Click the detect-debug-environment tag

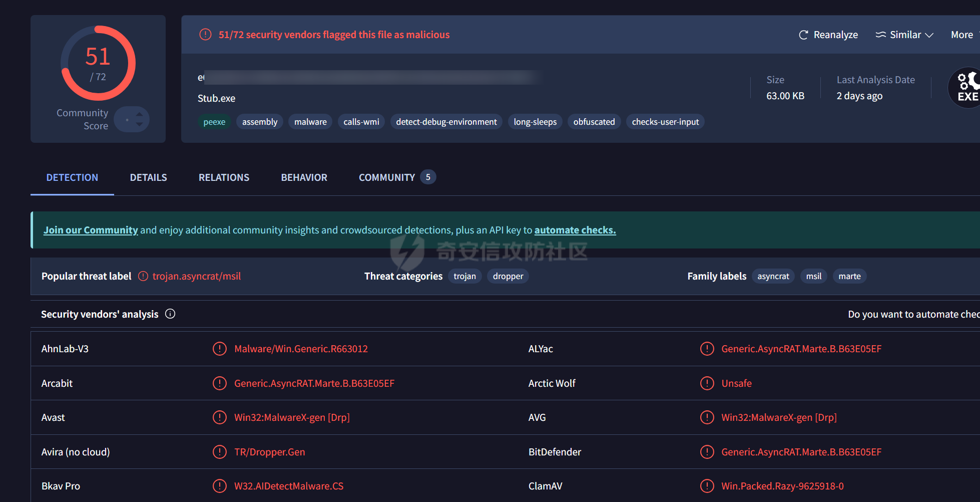click(446, 122)
